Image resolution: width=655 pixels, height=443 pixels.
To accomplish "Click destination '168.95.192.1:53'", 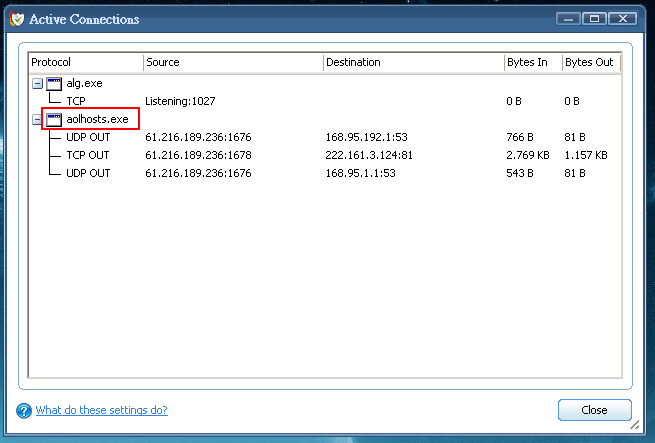I will (366, 137).
